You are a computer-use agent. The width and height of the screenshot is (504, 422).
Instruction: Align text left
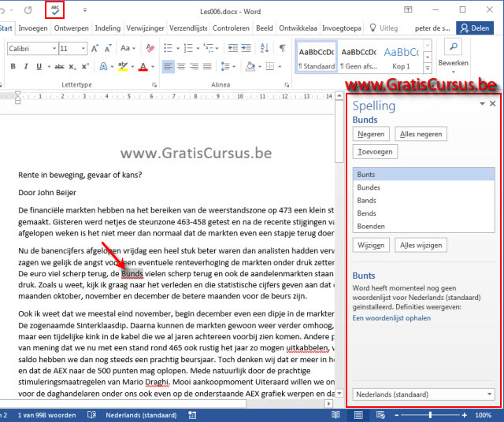[168, 67]
